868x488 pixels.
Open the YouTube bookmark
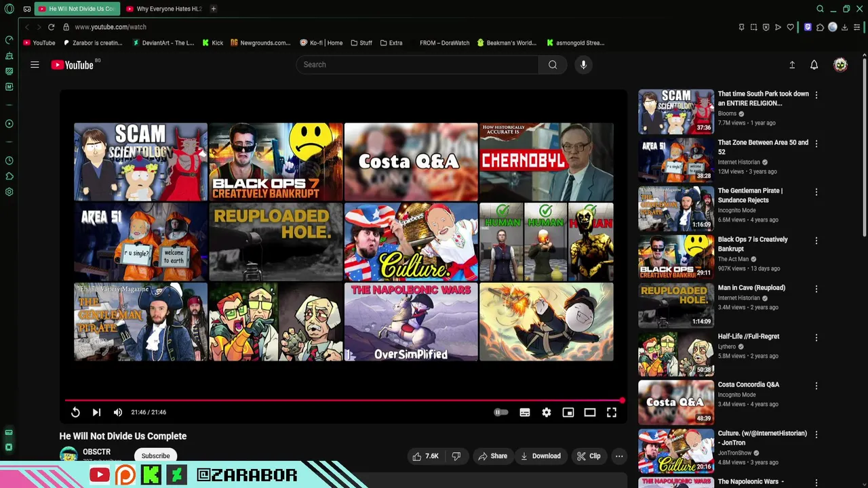coord(39,43)
